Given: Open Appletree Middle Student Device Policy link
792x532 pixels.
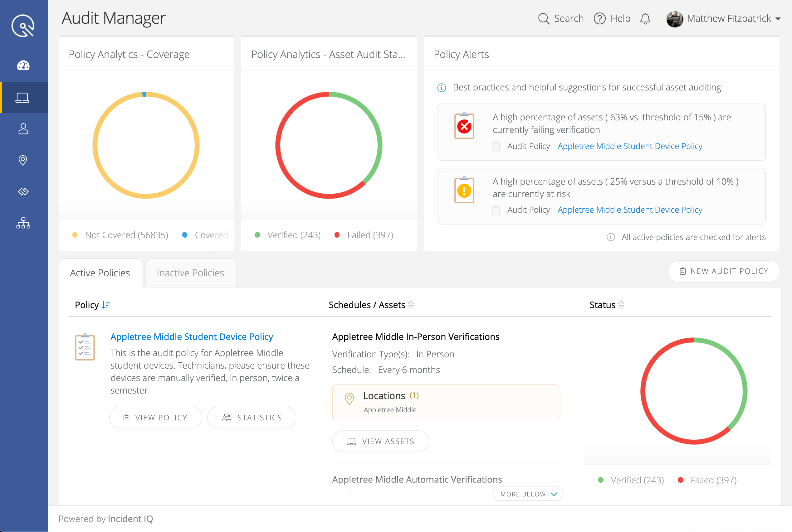Looking at the screenshot, I should pos(192,336).
